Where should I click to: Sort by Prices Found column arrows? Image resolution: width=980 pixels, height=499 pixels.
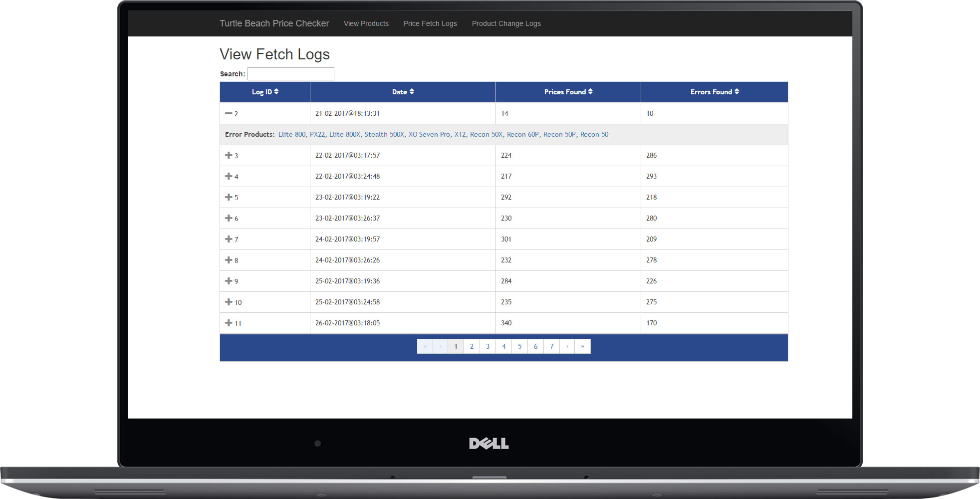coord(590,92)
